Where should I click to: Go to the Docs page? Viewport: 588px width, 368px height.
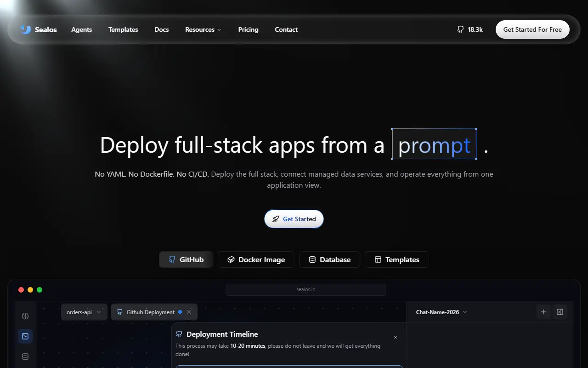pyautogui.click(x=162, y=29)
